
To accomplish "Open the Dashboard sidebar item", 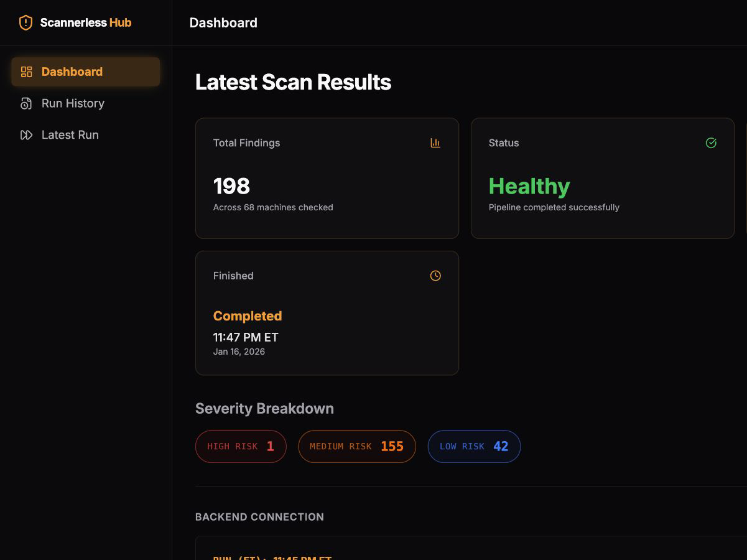I will click(x=86, y=72).
